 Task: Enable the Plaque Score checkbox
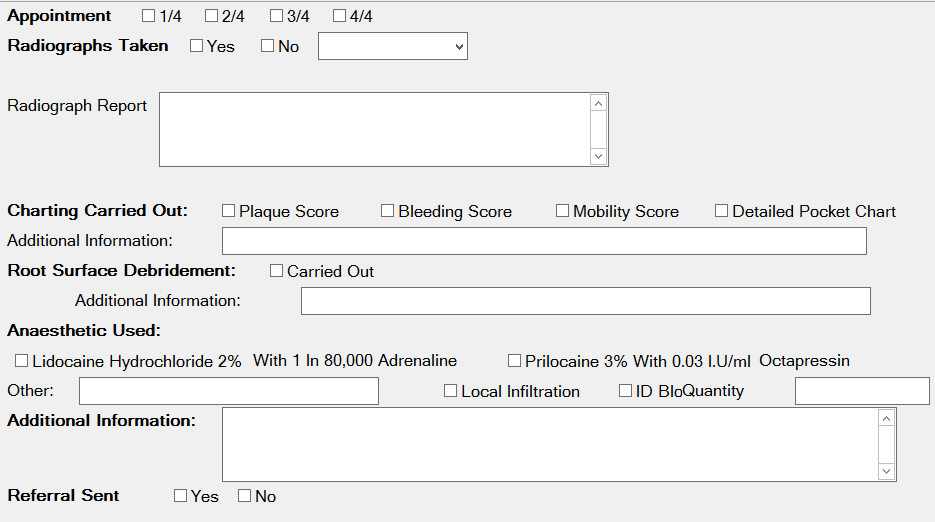(x=229, y=211)
